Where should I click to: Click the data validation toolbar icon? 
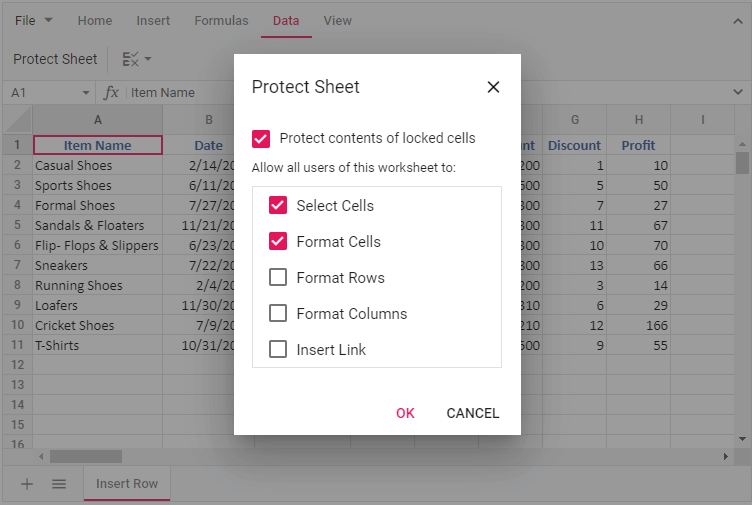(x=135, y=59)
